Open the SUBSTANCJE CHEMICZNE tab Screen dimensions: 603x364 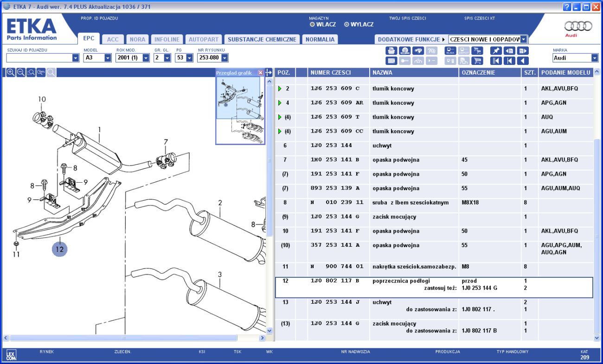(x=262, y=39)
